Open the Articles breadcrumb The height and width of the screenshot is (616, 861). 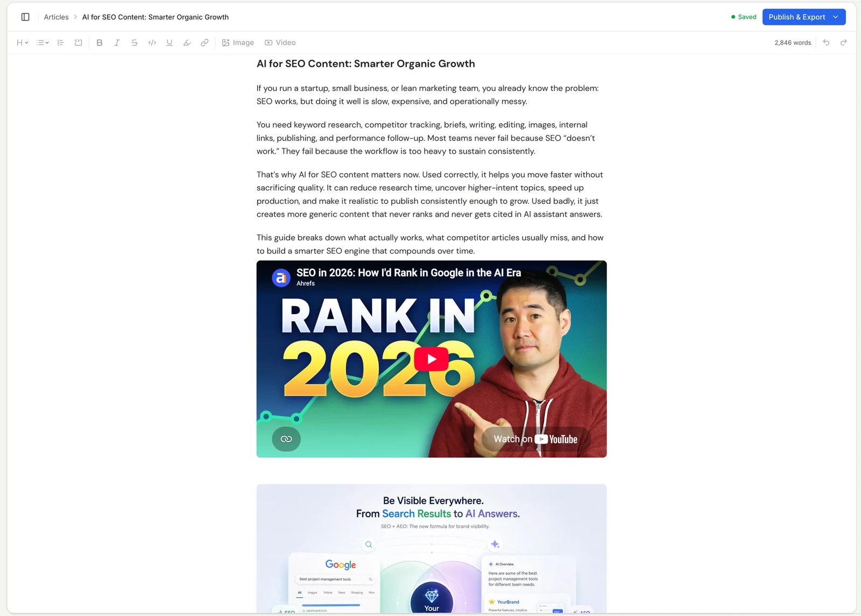(x=56, y=17)
